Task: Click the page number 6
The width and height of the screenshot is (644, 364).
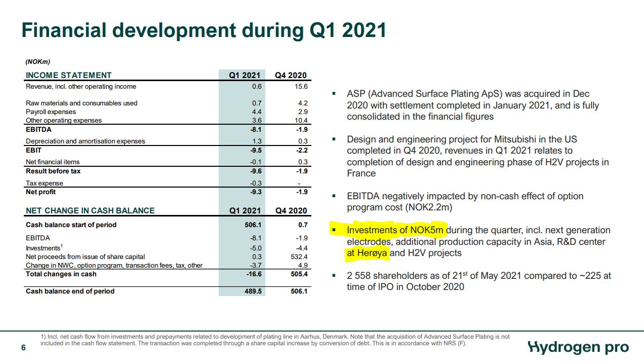Action: pos(23,347)
